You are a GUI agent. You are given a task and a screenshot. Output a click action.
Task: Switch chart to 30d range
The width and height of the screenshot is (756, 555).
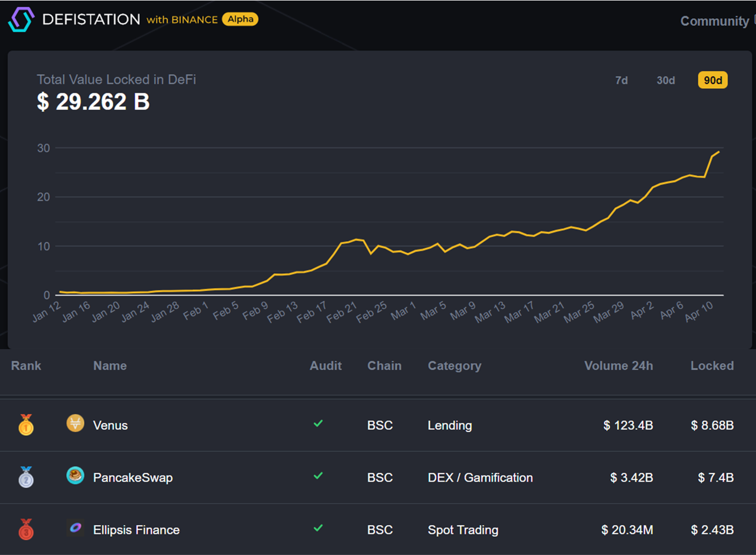666,80
